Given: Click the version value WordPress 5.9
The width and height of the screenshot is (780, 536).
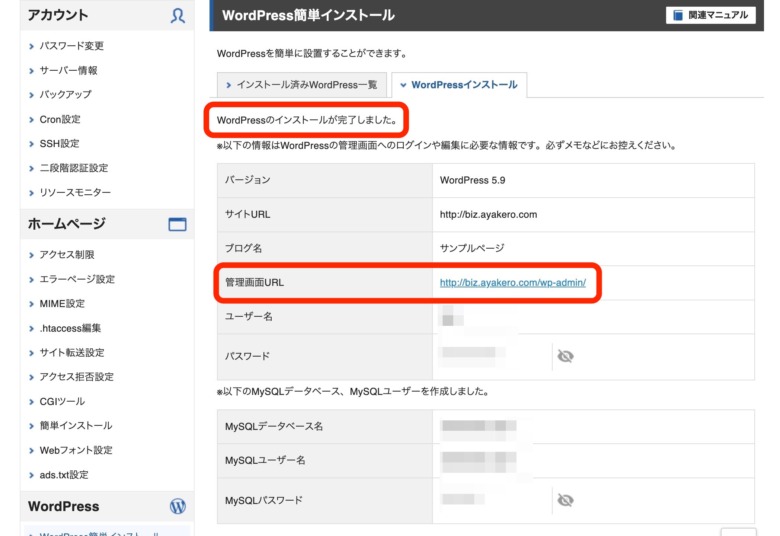Looking at the screenshot, I should point(472,180).
